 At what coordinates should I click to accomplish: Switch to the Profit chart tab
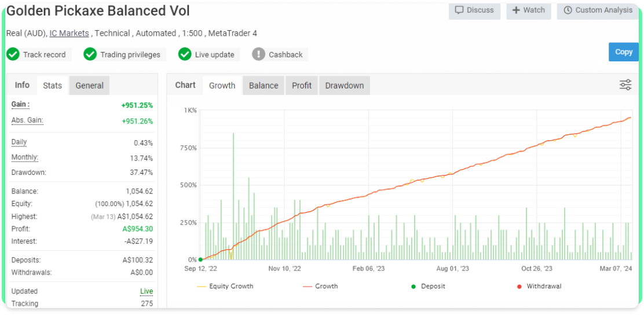302,85
